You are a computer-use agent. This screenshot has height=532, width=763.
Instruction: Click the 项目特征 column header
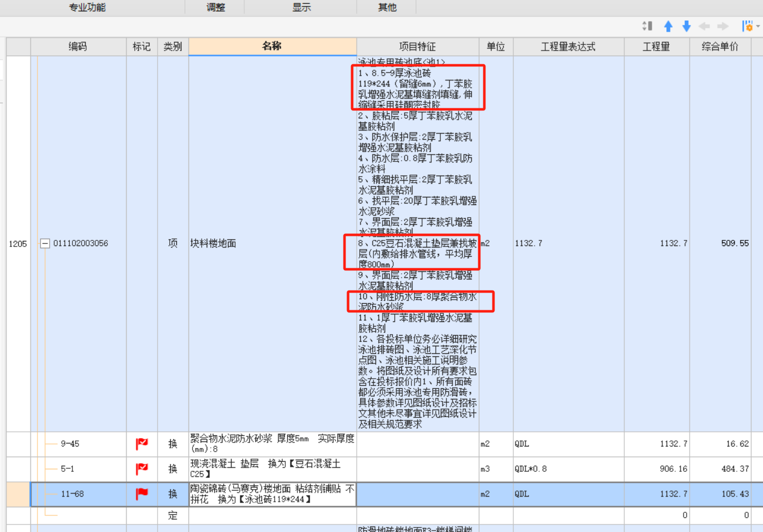click(418, 47)
